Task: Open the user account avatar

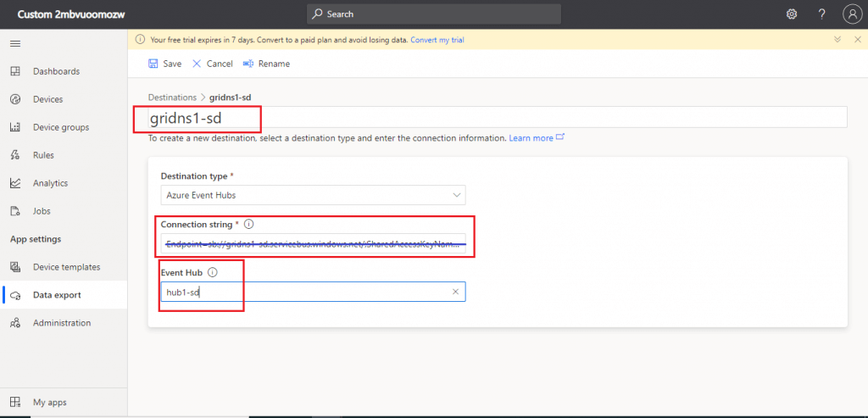Action: (x=852, y=14)
